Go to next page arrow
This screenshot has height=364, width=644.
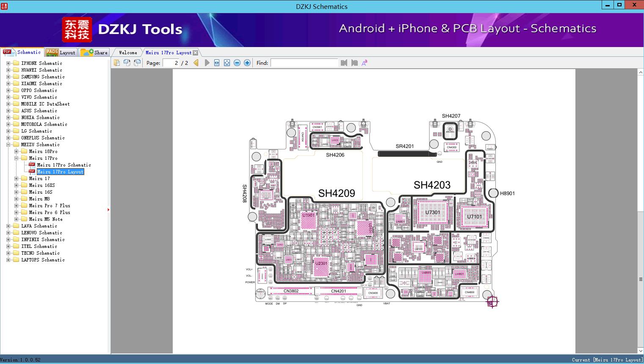[207, 63]
